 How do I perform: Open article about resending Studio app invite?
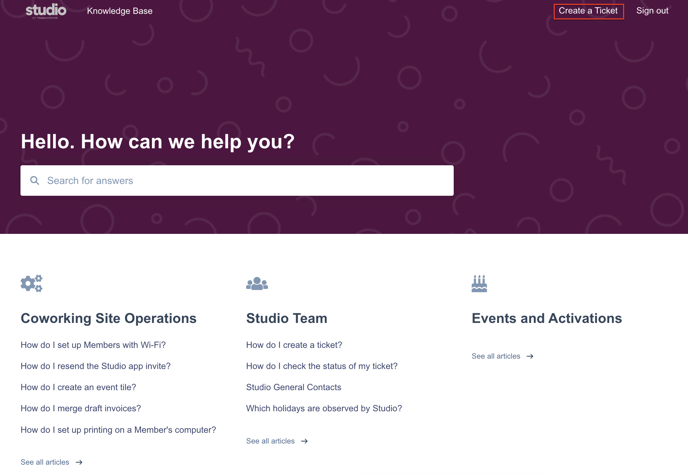(95, 366)
